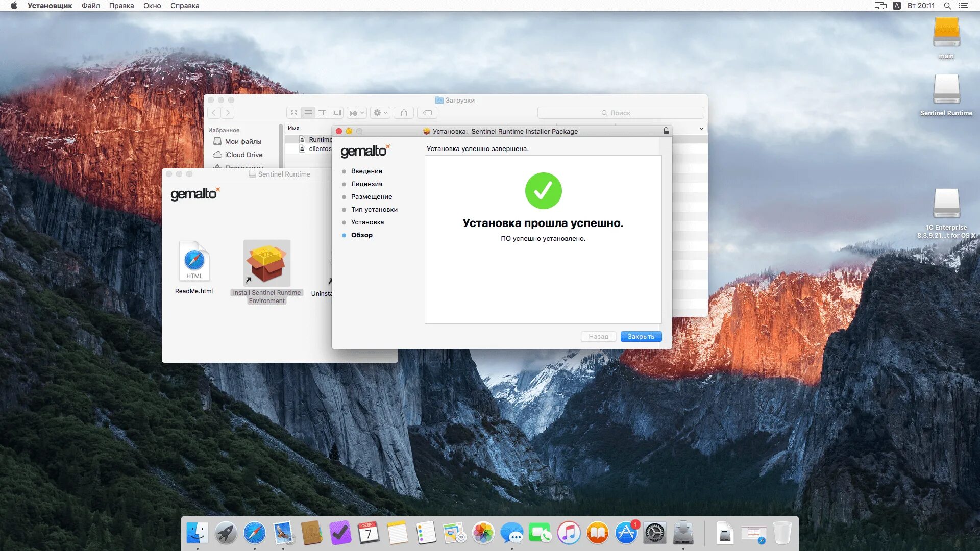The image size is (980, 551).
Task: Switch Finder to column view
Action: click(x=322, y=113)
